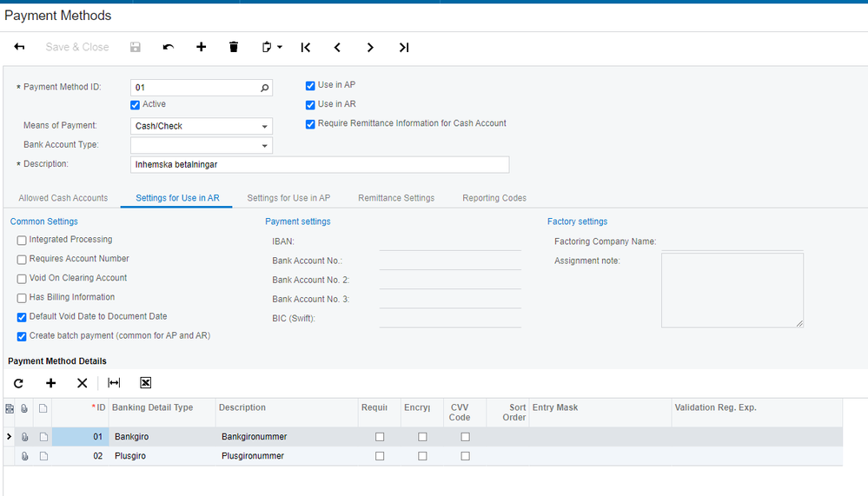Image resolution: width=868 pixels, height=496 pixels.
Task: Go to last record
Action: pos(404,48)
